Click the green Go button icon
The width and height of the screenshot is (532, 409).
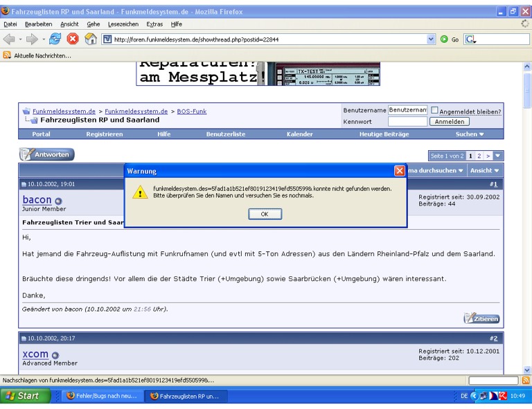[x=444, y=39]
